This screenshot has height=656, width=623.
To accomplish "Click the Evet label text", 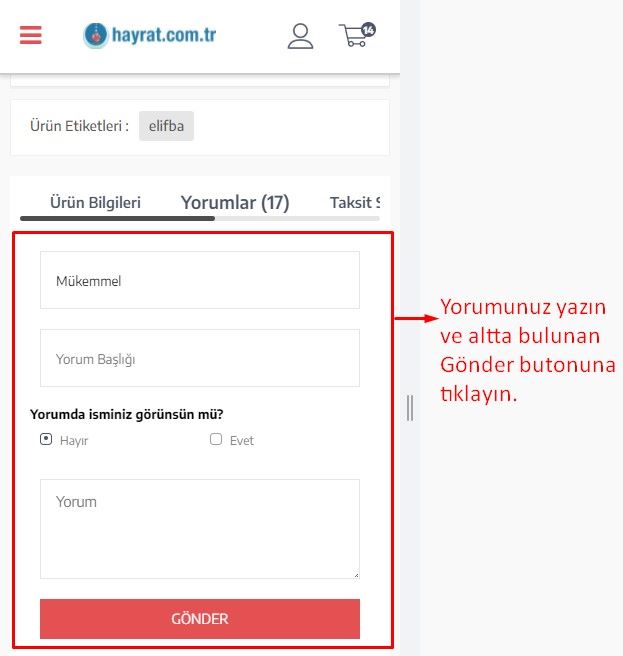I will 241,441.
